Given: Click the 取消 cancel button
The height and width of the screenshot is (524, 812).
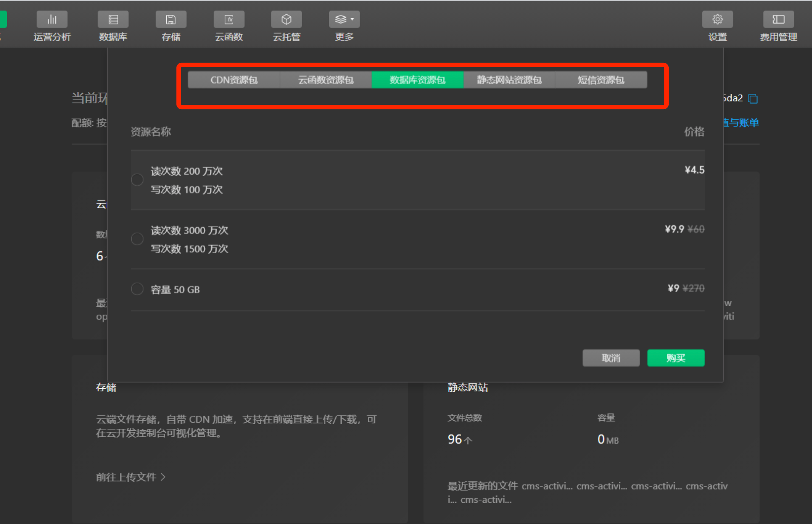Looking at the screenshot, I should coord(611,358).
